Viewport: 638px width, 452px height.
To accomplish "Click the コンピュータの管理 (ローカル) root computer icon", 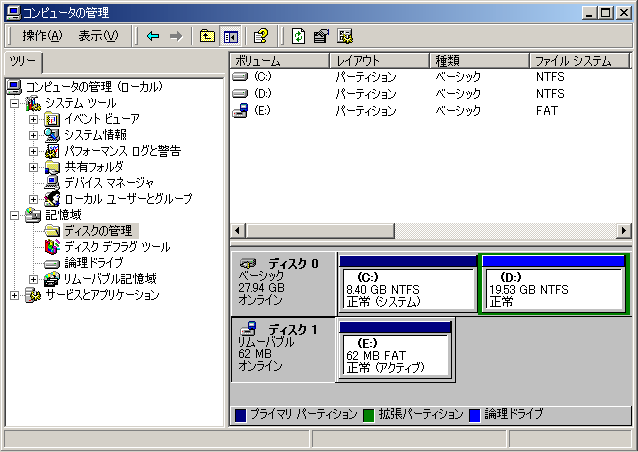I will pyautogui.click(x=14, y=87).
